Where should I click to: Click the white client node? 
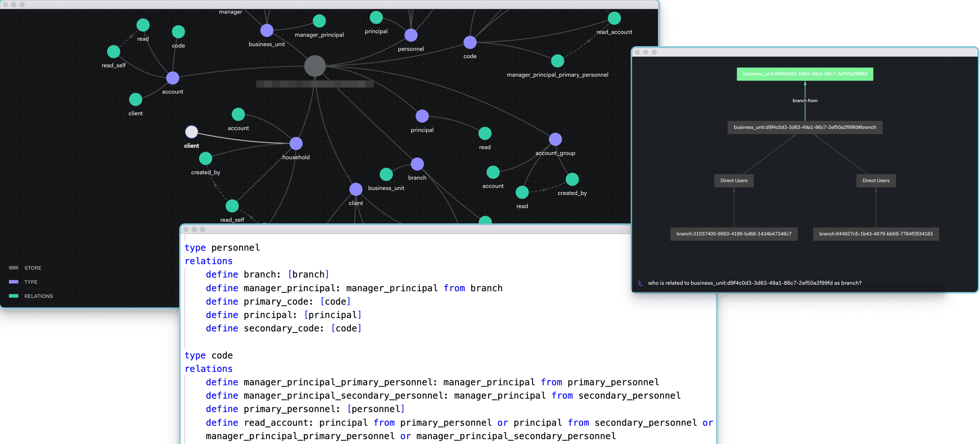click(x=191, y=132)
